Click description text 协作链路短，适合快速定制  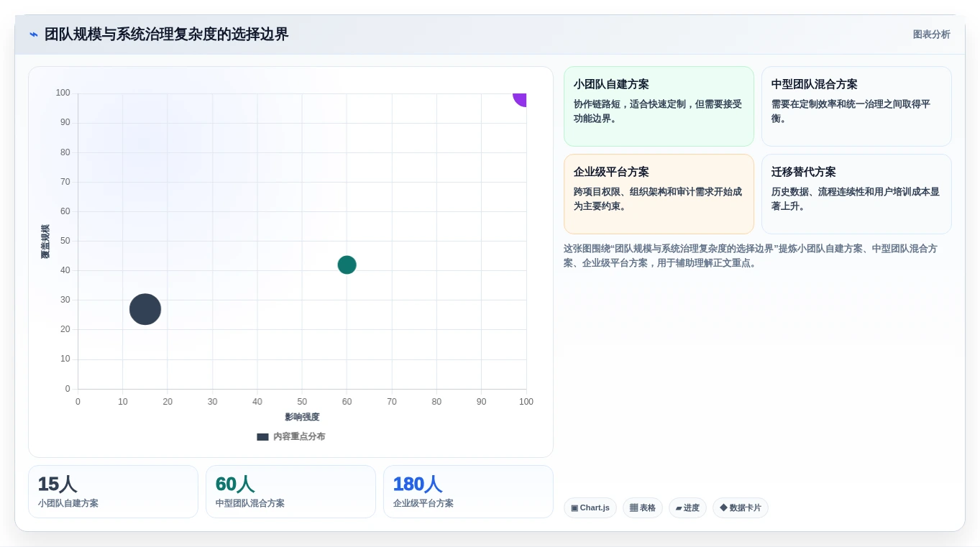tap(658, 111)
